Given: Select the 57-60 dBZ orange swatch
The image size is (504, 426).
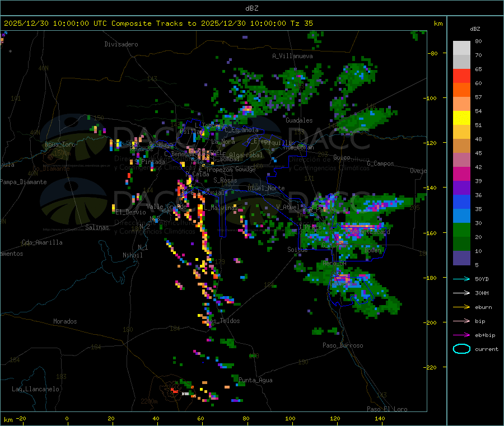Looking at the screenshot, I should 461,90.
